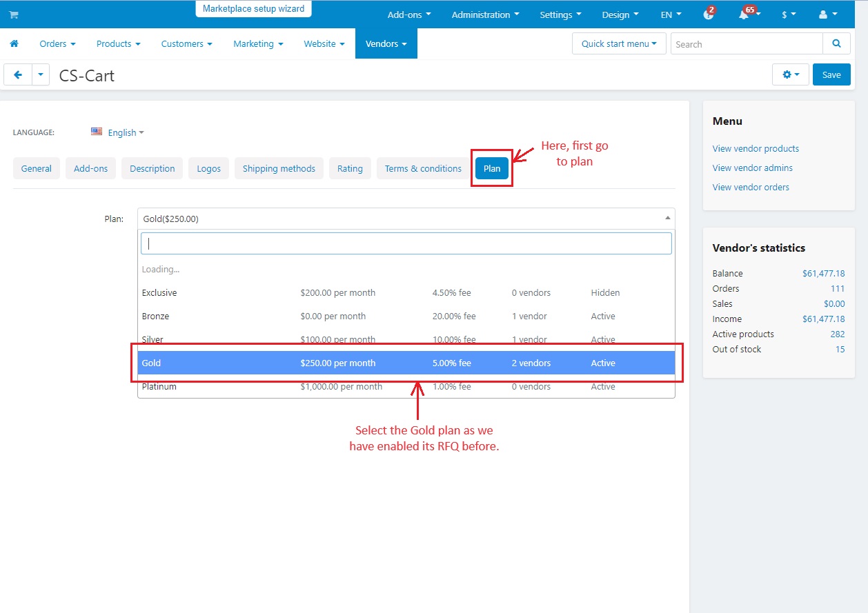This screenshot has height=613, width=868.
Task: Open the user account icon menu
Action: [827, 14]
